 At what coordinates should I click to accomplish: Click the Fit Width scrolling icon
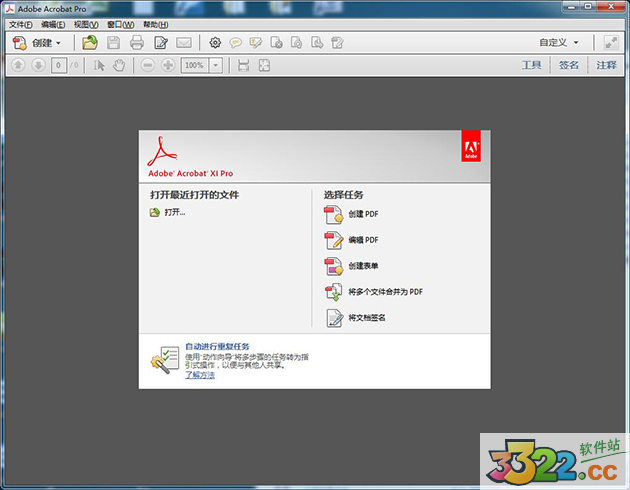(x=243, y=65)
